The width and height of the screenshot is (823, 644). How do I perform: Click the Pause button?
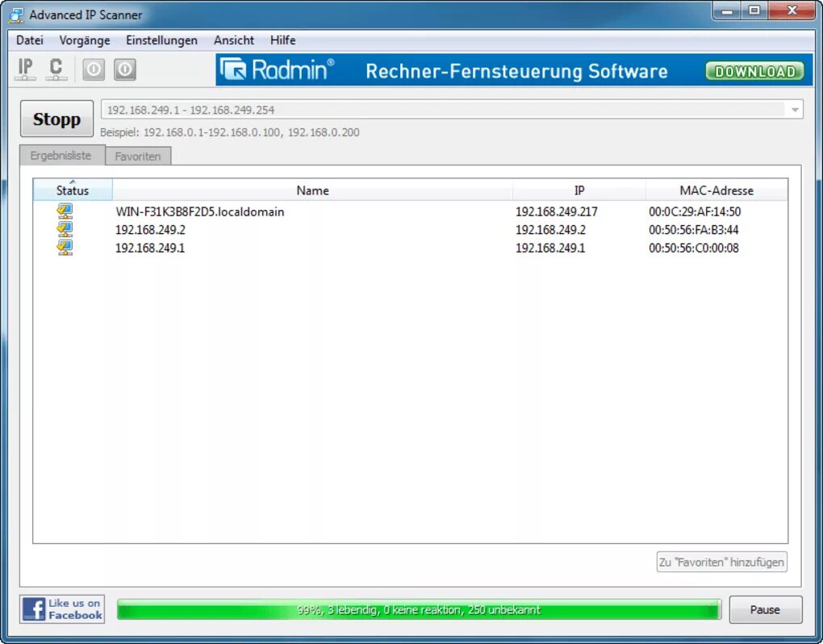click(765, 609)
